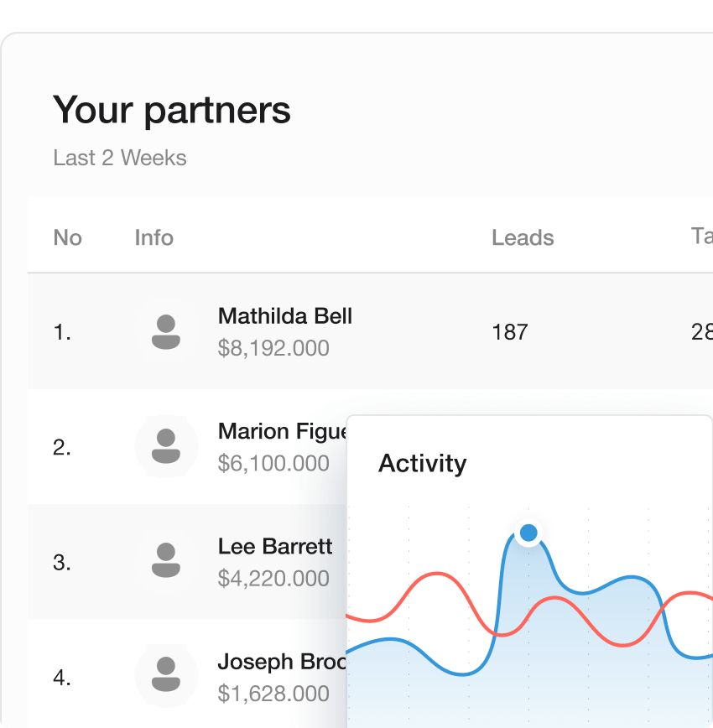
Task: Open the Mathilda Bell partner name
Action: [284, 316]
